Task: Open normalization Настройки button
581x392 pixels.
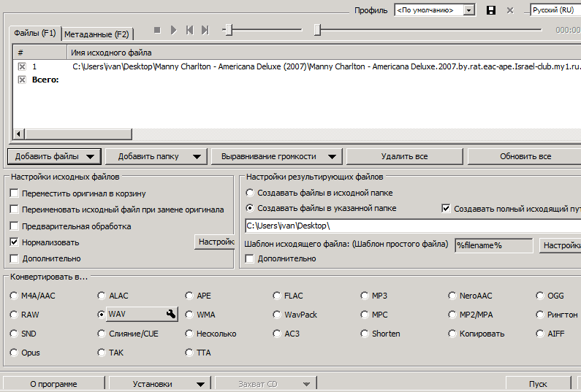Action: tap(215, 242)
